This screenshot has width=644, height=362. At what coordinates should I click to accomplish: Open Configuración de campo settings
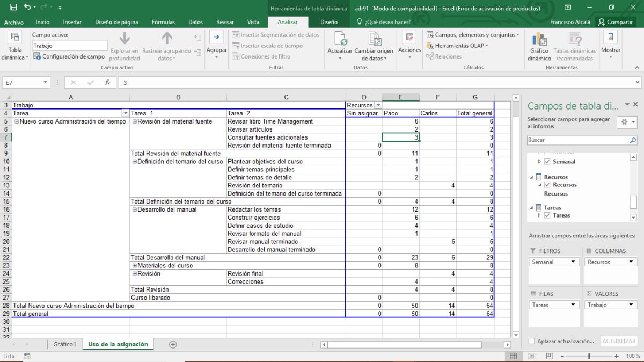[x=69, y=56]
